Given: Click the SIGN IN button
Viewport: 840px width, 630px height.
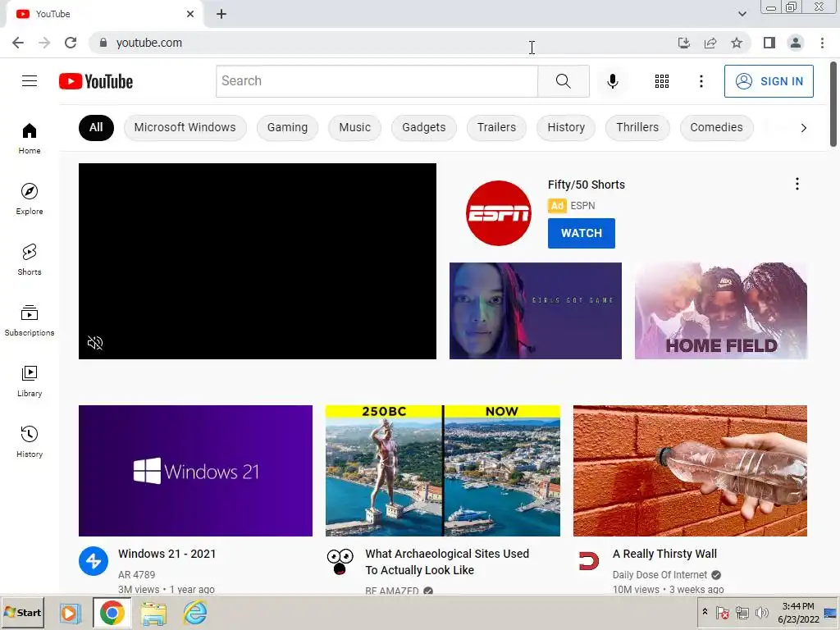Looking at the screenshot, I should point(769,81).
